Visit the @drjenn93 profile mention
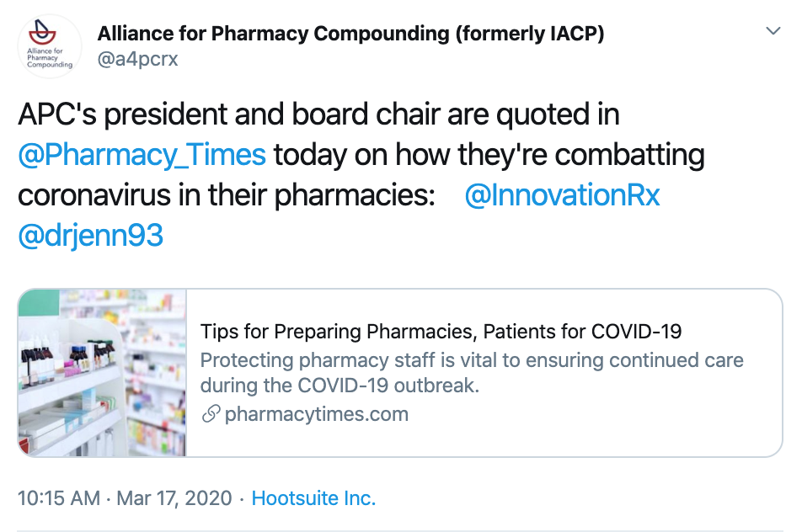The height and width of the screenshot is (532, 802). pyautogui.click(x=90, y=236)
